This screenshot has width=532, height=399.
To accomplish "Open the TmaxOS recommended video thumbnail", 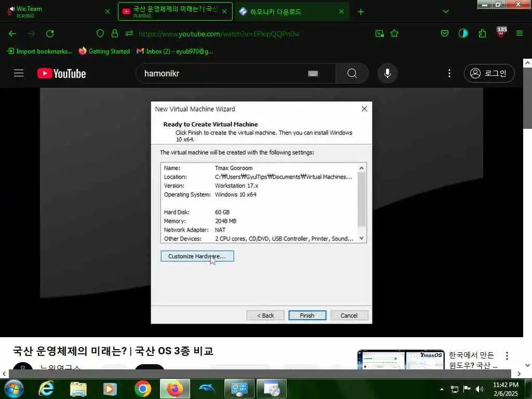I will pos(401,360).
